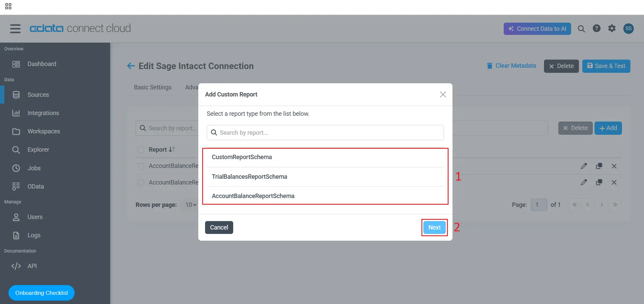The width and height of the screenshot is (644, 304).
Task: Click the Next button in dialog
Action: click(434, 227)
